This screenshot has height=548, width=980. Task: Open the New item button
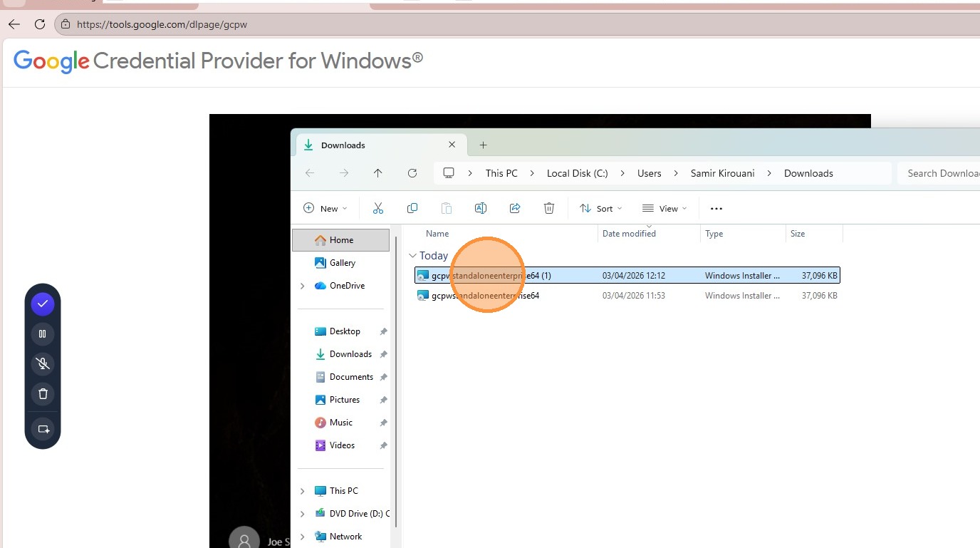[x=325, y=208]
